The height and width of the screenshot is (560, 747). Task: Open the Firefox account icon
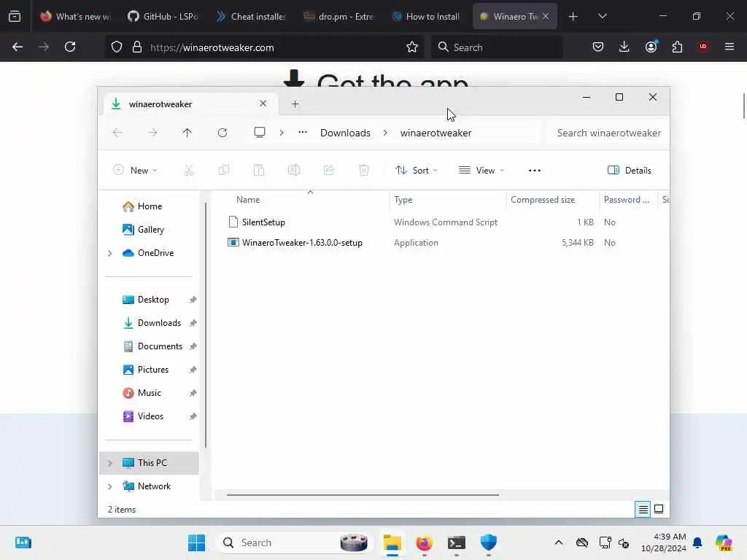pyautogui.click(x=651, y=47)
